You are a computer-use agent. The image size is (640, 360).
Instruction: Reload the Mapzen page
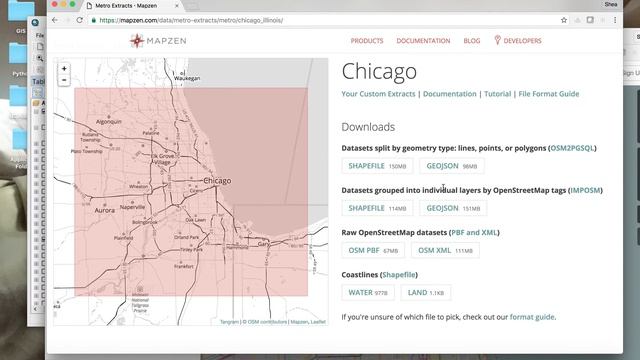coord(80,20)
